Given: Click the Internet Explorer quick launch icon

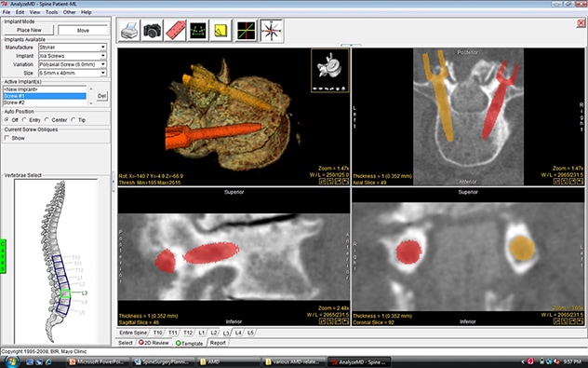Looking at the screenshot, I should (x=48, y=362).
